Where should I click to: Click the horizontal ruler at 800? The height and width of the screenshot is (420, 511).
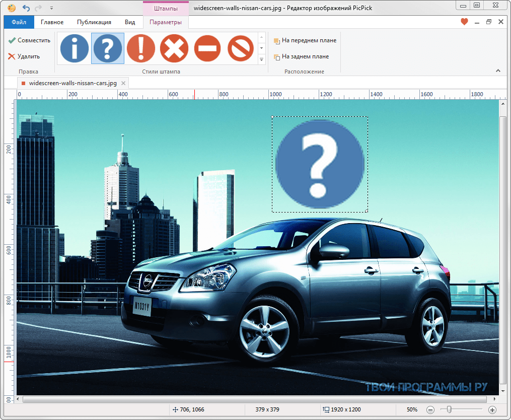[x=224, y=94]
